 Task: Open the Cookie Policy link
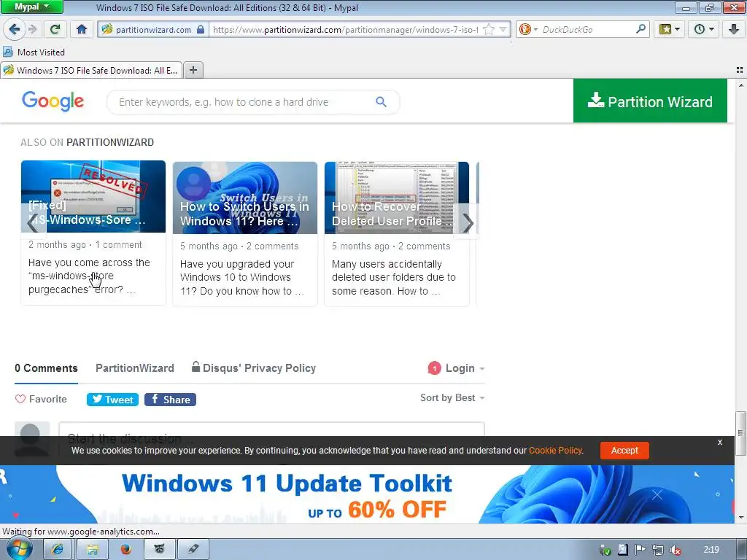click(555, 451)
